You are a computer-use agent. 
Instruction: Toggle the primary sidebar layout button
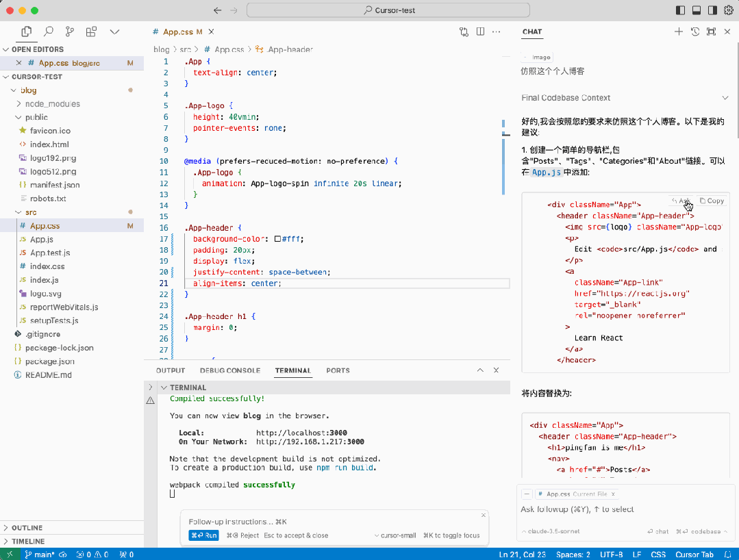(680, 10)
